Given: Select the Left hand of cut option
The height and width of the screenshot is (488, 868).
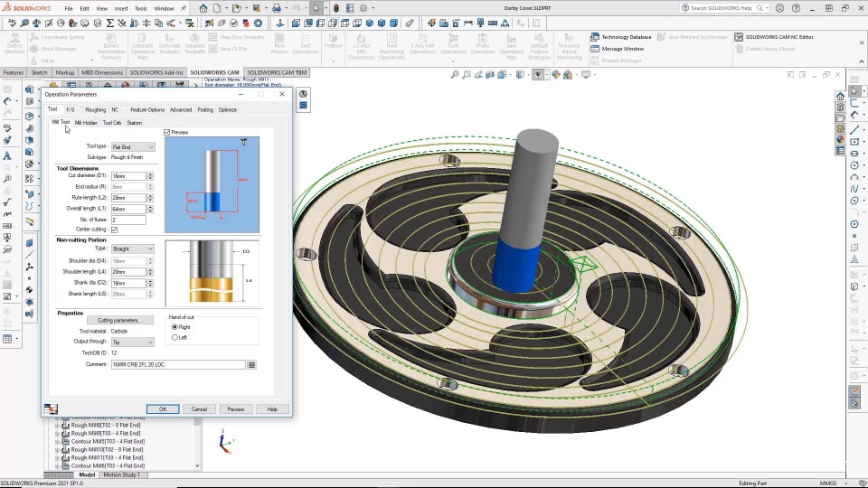Looking at the screenshot, I should tap(175, 337).
